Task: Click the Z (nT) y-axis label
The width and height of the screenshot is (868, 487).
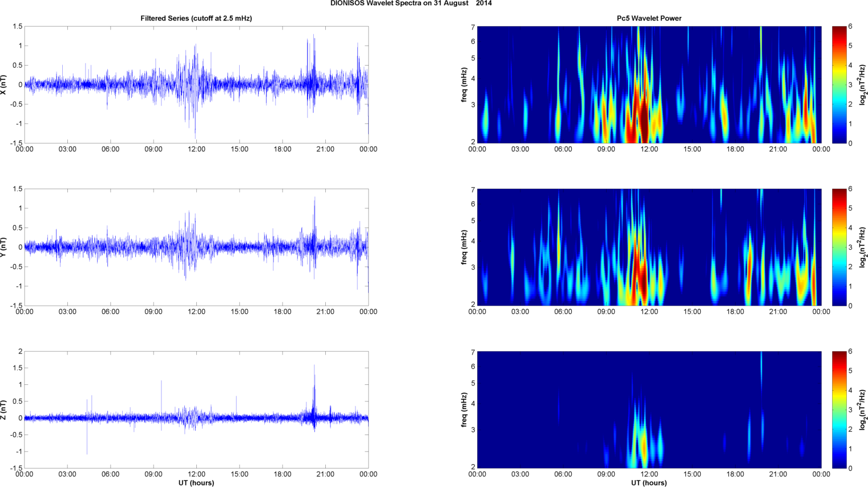Action: click(x=3, y=409)
